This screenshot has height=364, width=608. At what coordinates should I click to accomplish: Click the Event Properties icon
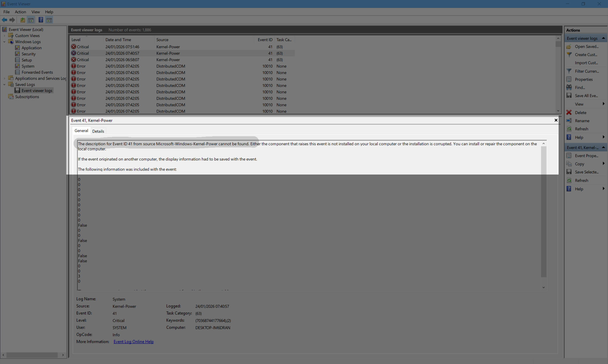point(569,156)
